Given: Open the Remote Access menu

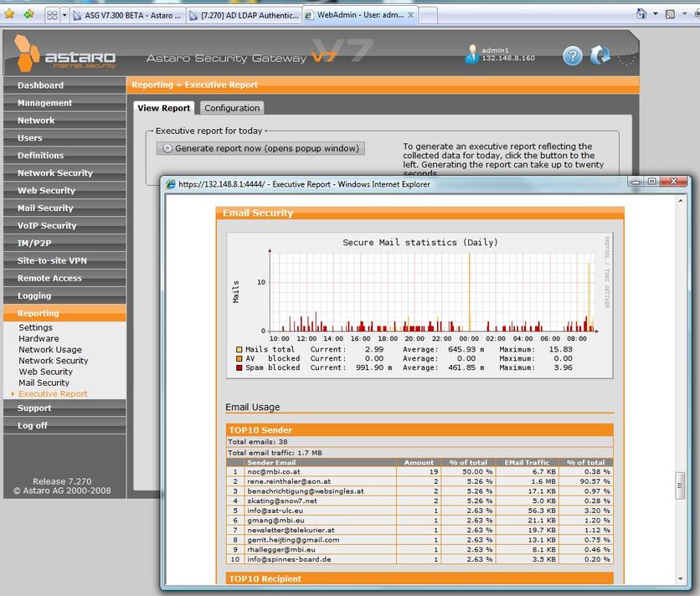Looking at the screenshot, I should [64, 278].
